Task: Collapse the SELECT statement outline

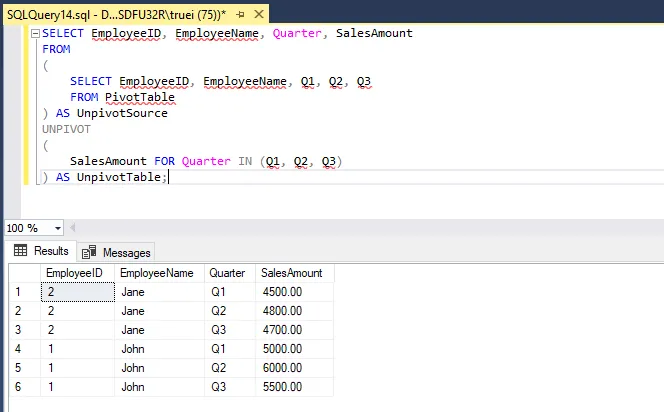Action: coord(36,33)
